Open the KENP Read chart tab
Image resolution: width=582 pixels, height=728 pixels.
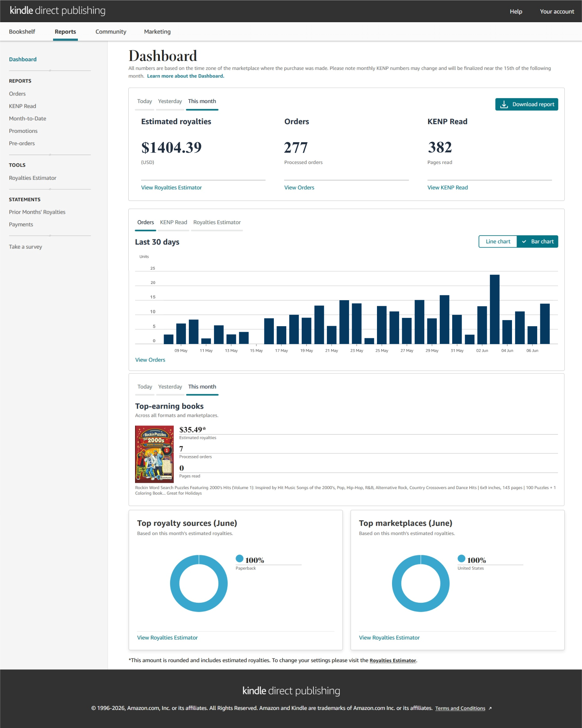point(173,222)
